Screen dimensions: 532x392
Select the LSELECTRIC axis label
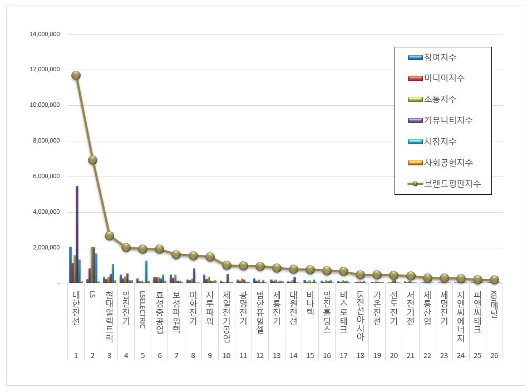pyautogui.click(x=142, y=310)
